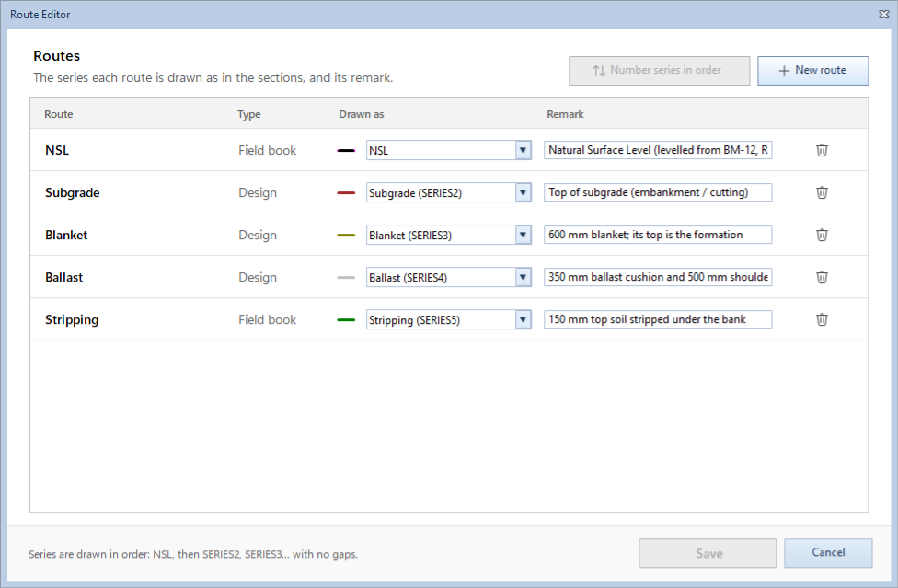Click the series drawing order footer note

[x=193, y=554]
